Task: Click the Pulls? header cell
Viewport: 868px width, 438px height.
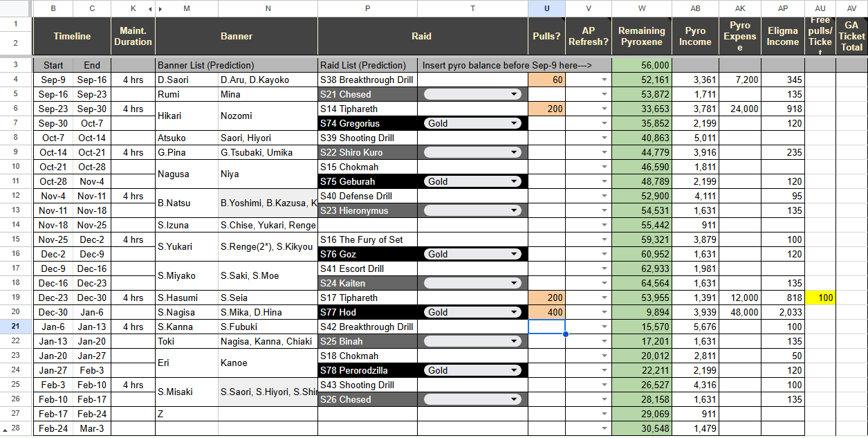Action: [546, 36]
